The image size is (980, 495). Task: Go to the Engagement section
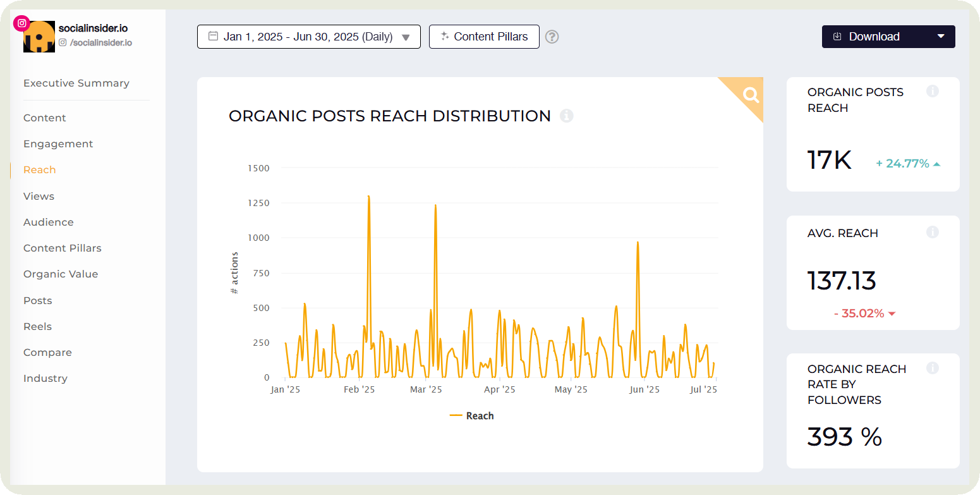pyautogui.click(x=58, y=144)
